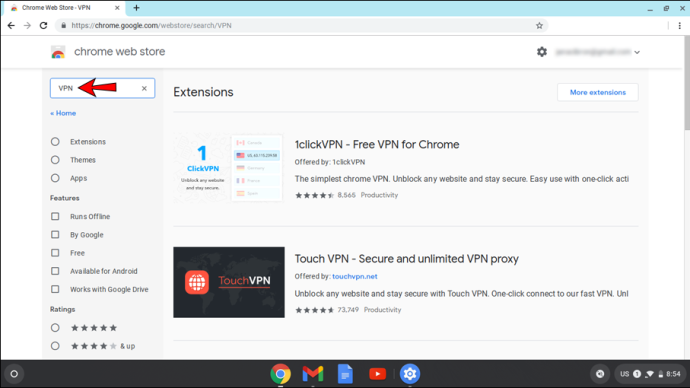Enable the By Google filter
This screenshot has height=388, width=690.
click(55, 234)
